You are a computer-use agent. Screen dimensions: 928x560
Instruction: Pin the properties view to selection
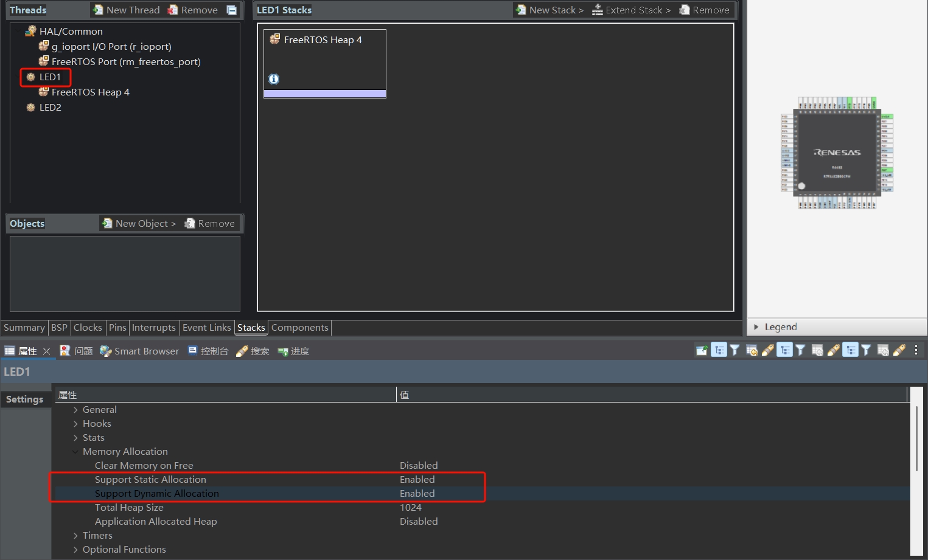(702, 350)
